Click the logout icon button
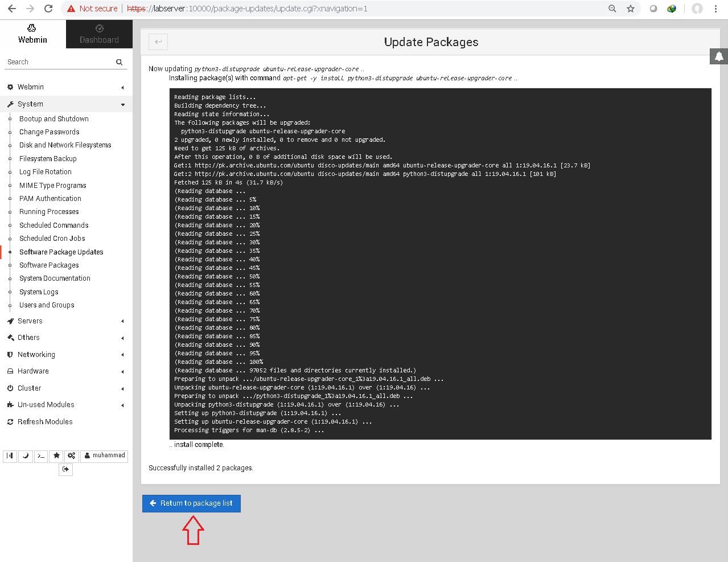Viewport: 728px width, 562px height. (66, 470)
